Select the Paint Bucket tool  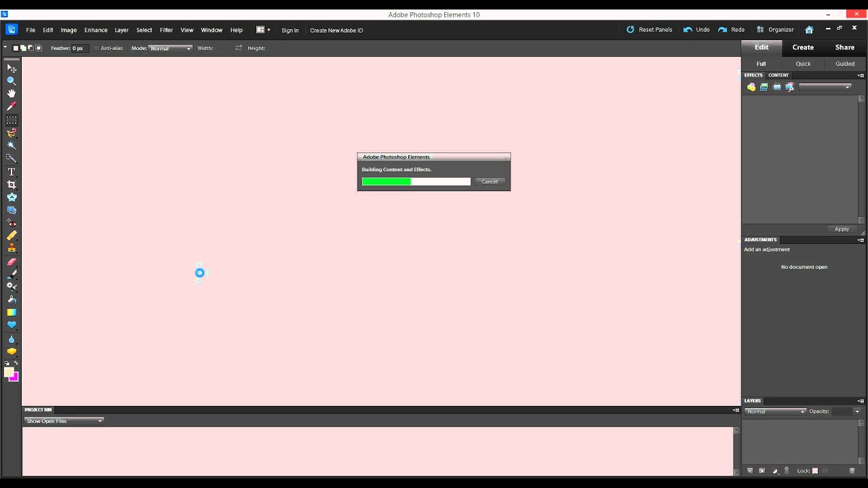12,300
